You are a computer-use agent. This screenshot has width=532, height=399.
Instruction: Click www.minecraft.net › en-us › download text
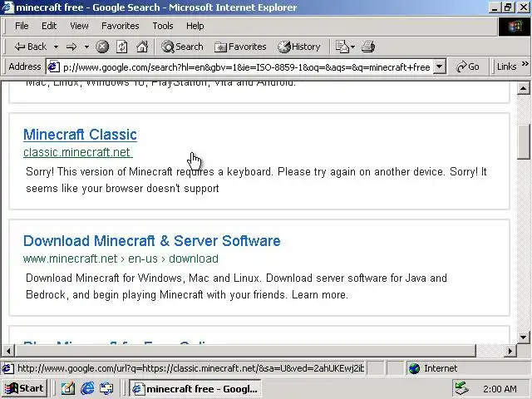(x=121, y=259)
